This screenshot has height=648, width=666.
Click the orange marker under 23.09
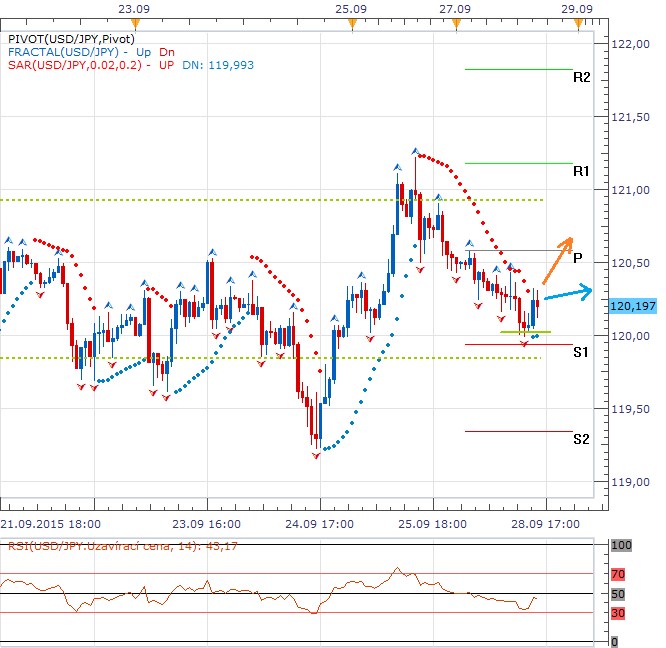(x=134, y=24)
